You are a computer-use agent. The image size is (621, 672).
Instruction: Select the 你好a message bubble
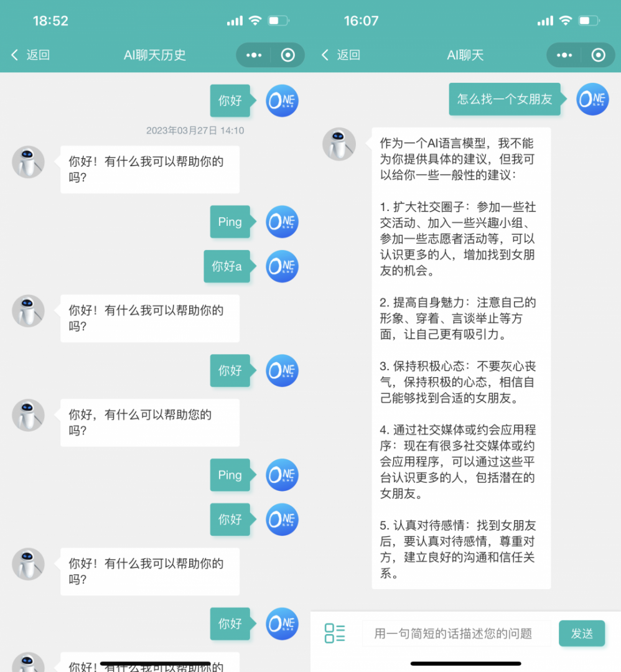click(x=227, y=266)
